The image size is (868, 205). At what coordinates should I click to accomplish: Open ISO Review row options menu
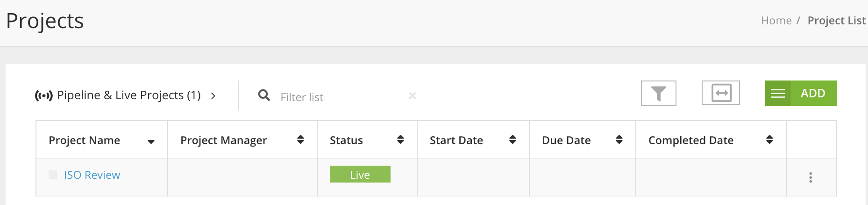click(811, 177)
